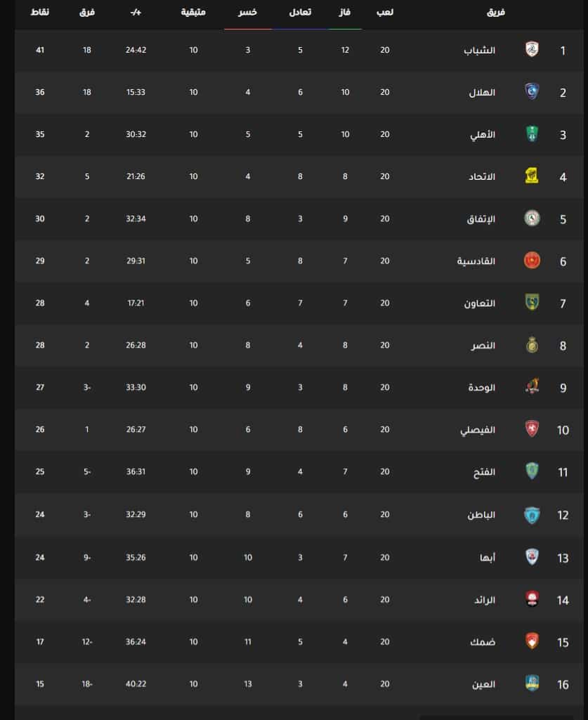Sort by the تعادل draws column header
The width and height of the screenshot is (588, 720).
(x=300, y=13)
